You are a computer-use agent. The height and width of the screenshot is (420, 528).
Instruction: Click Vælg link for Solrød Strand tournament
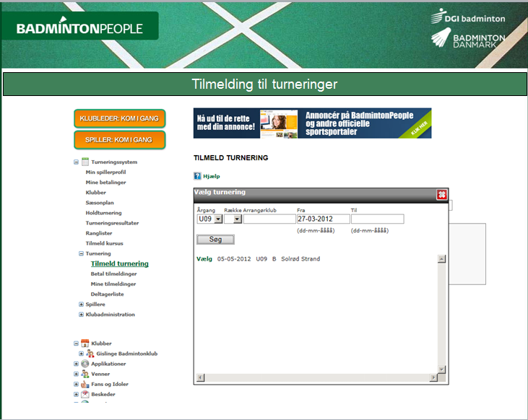coord(204,259)
